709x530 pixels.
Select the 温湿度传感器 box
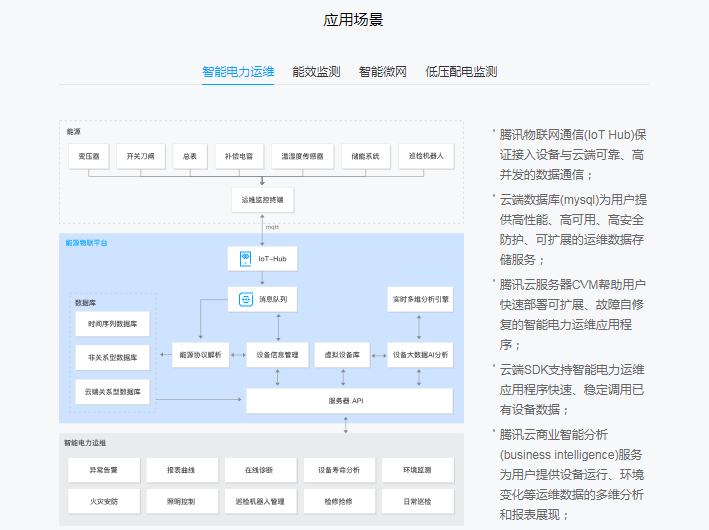coord(303,156)
